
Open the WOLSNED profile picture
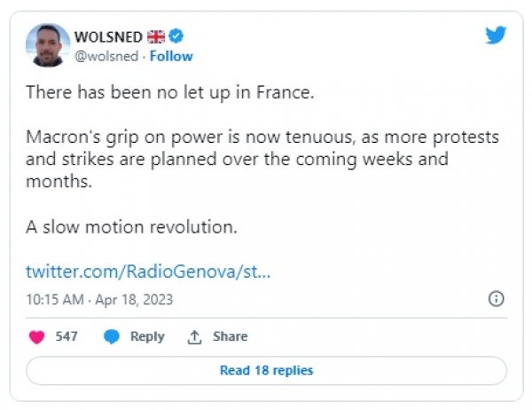coord(49,46)
